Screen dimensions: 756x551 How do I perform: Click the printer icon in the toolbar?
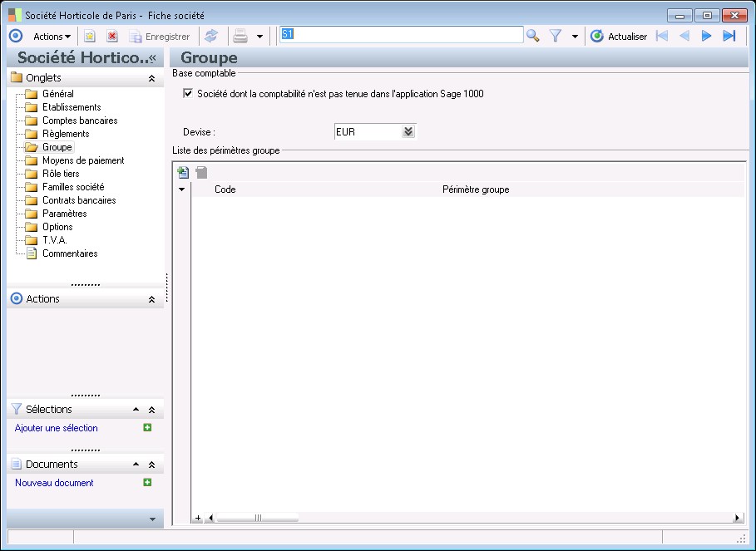tap(240, 36)
